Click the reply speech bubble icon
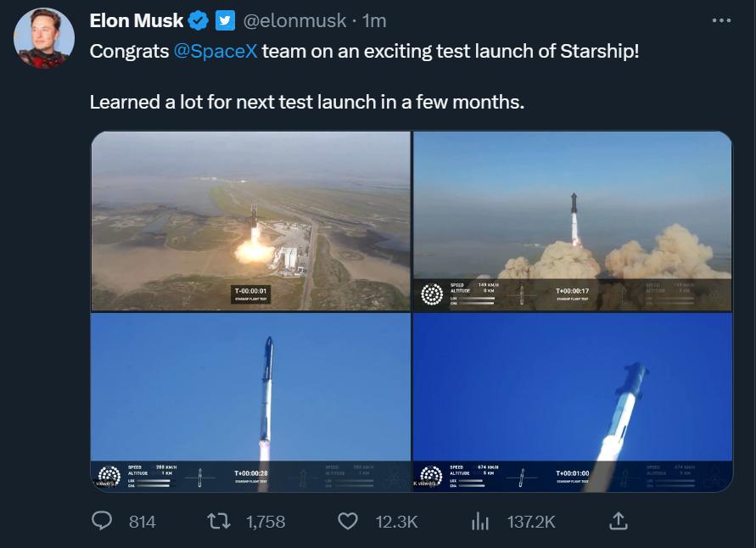This screenshot has width=756, height=548. tap(102, 521)
